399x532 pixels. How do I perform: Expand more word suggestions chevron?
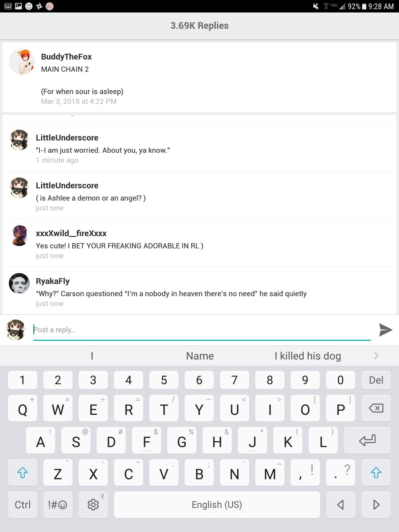(376, 356)
